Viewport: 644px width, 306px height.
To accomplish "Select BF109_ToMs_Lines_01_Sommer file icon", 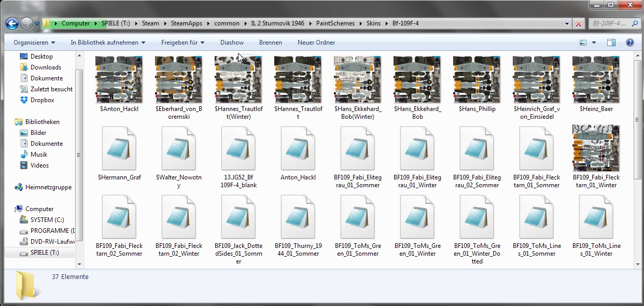I will (x=537, y=217).
